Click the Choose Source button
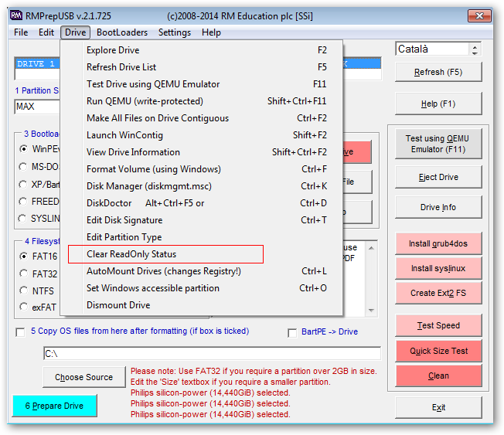Viewport: 504px width, 435px height. point(84,377)
